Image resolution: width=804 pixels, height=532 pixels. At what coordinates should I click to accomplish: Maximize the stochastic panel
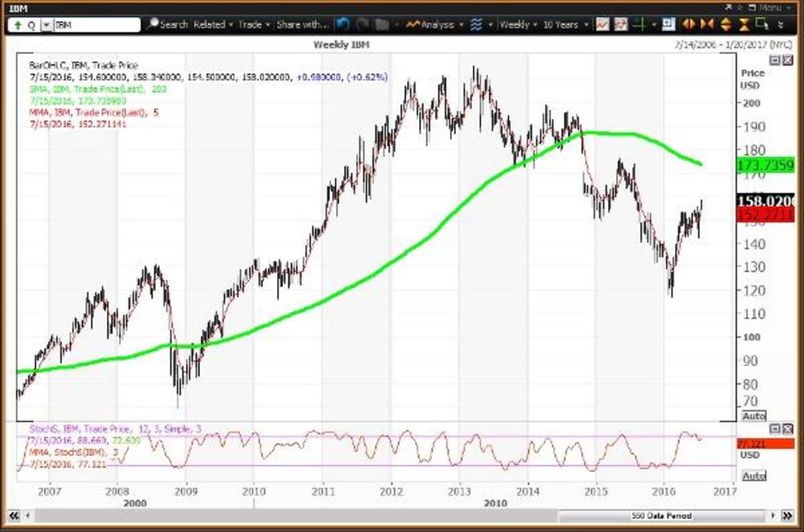coord(773,427)
